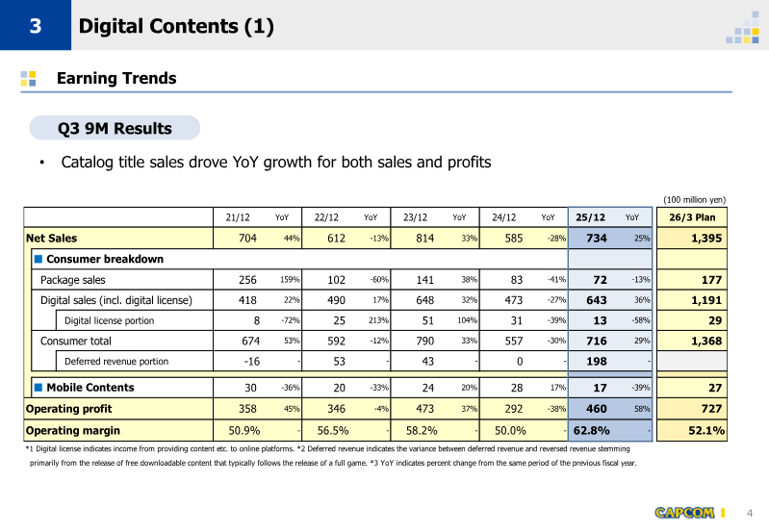This screenshot has height=532, width=769.
Task: Click the 62.8% operating margin cell
Action: (595, 430)
